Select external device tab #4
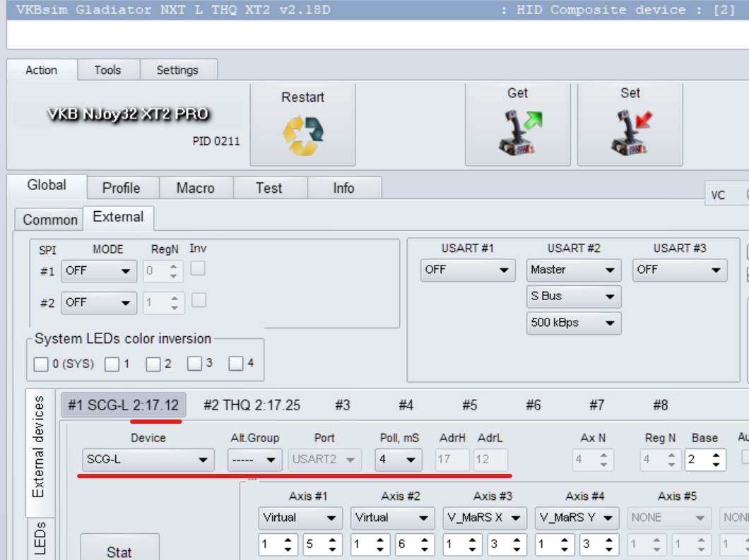Image resolution: width=749 pixels, height=560 pixels. pos(406,405)
